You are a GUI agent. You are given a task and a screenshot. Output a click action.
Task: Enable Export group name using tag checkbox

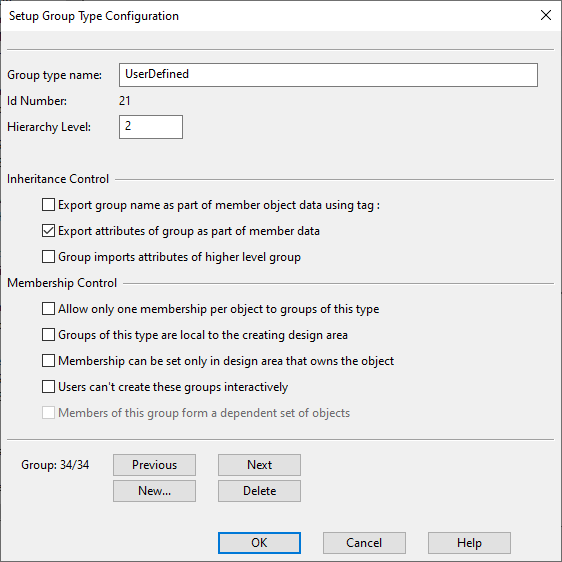48,205
